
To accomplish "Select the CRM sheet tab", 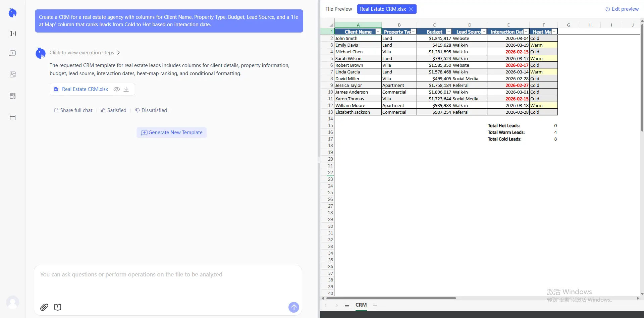I will 361,305.
